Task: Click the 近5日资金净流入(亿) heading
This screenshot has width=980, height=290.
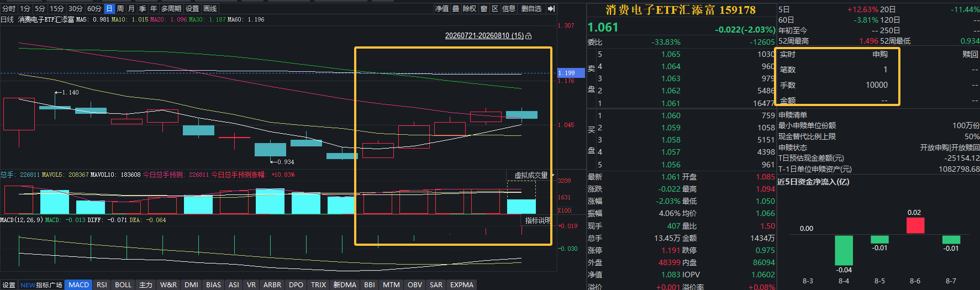Action: (x=813, y=182)
